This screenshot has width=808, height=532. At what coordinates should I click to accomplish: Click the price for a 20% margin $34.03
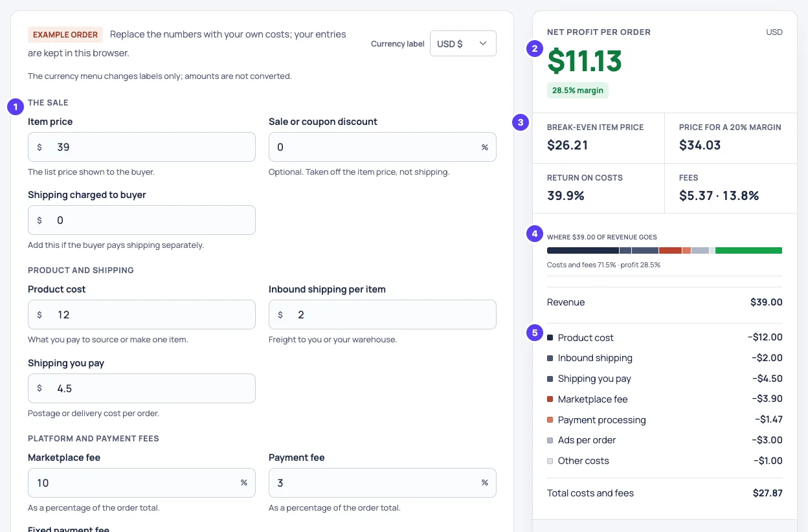pos(700,145)
